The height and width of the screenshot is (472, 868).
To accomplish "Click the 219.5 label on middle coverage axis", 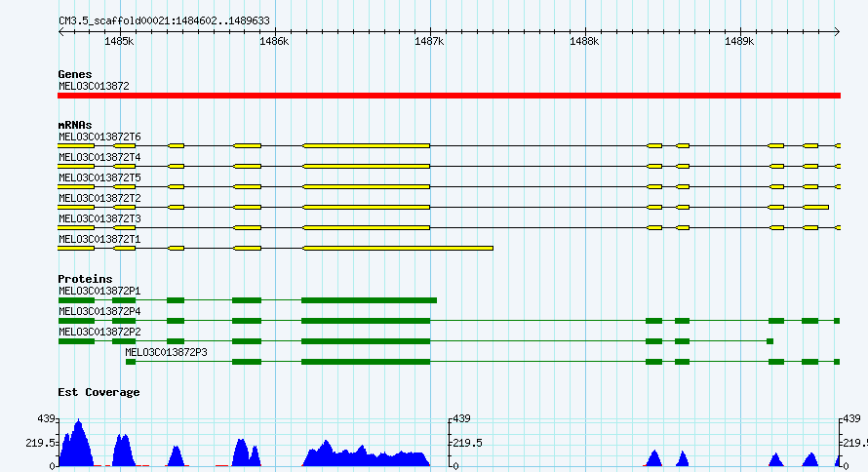I will [468, 443].
